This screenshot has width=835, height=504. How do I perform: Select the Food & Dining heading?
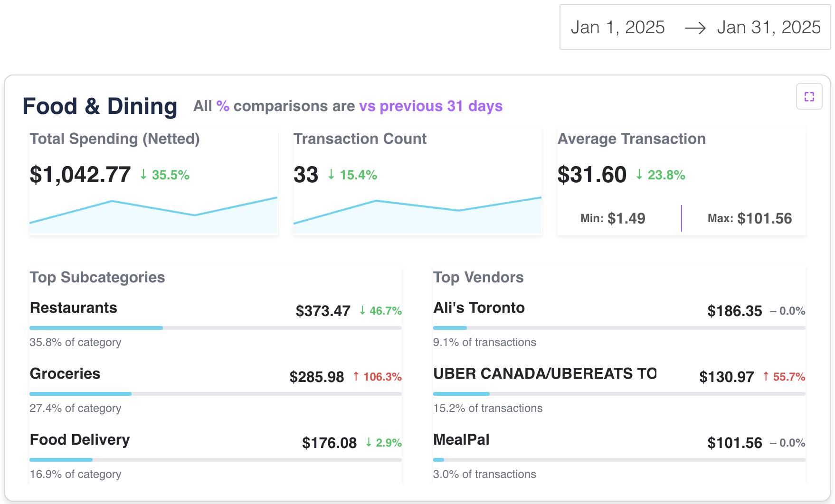pos(100,106)
